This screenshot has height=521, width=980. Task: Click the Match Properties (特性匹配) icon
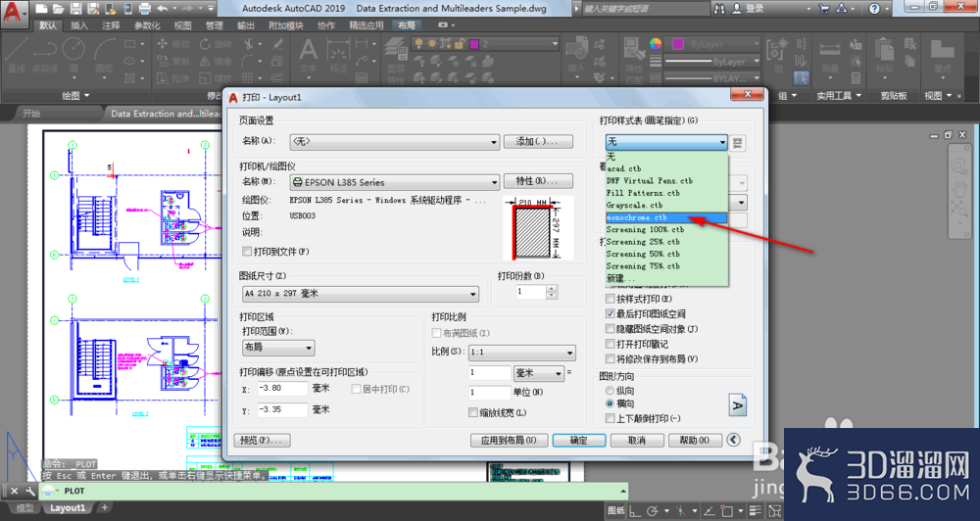[x=634, y=60]
